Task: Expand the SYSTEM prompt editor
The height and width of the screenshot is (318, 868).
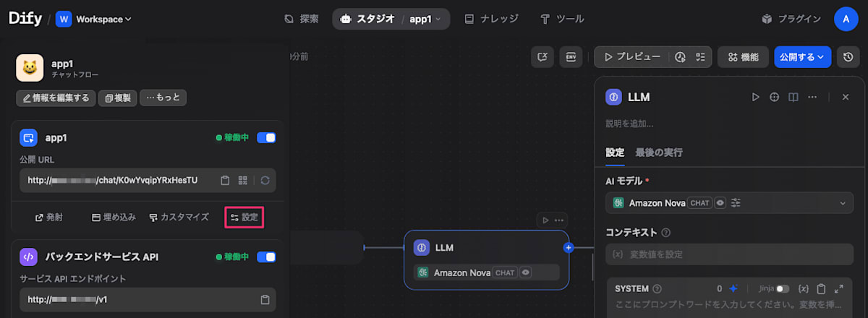Action: (x=839, y=288)
